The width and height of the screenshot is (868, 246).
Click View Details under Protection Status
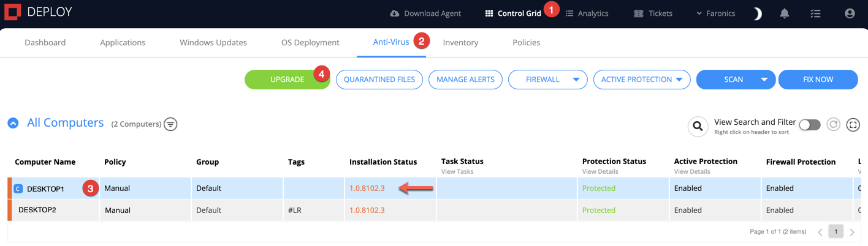pos(600,172)
